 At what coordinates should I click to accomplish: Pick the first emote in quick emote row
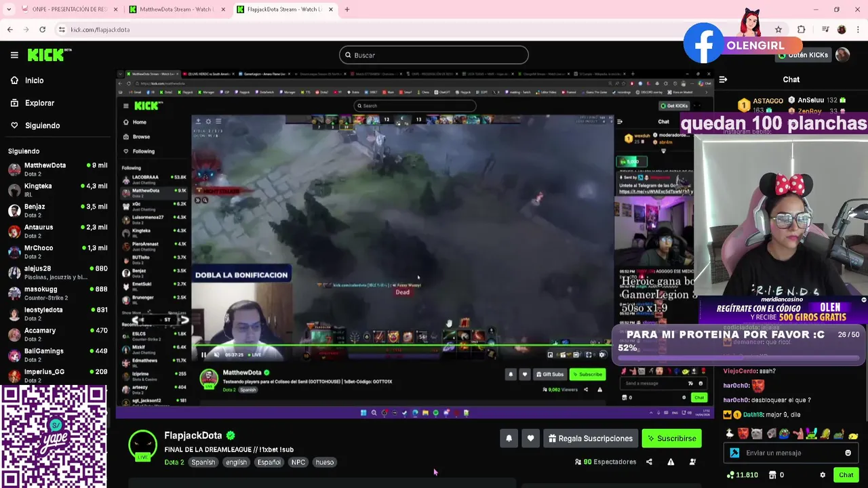tap(730, 434)
